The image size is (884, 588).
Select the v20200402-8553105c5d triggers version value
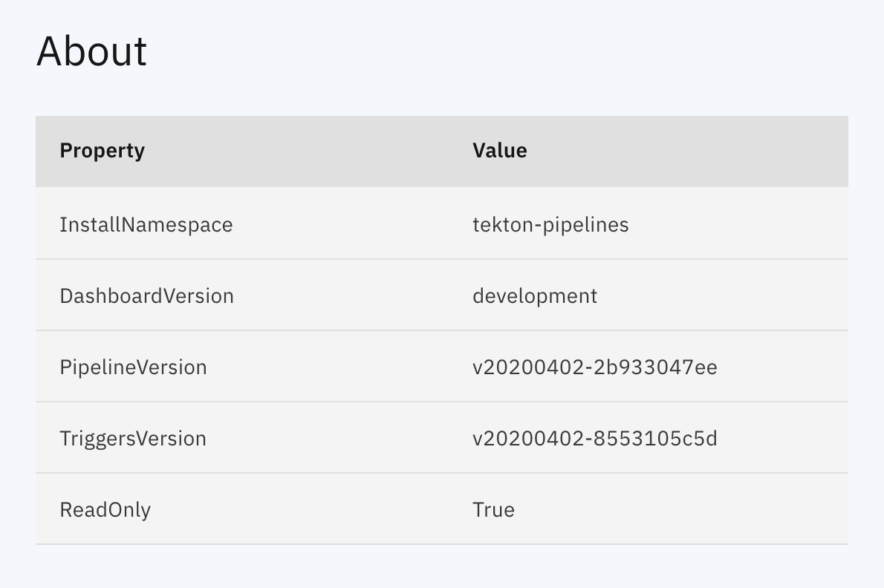coord(596,438)
